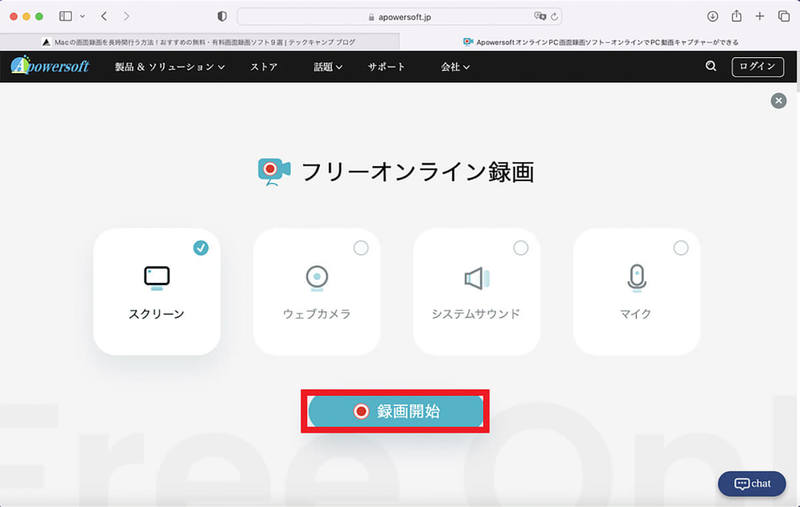The image size is (800, 507).
Task: Expand the 話題 dropdown menu
Action: [328, 67]
